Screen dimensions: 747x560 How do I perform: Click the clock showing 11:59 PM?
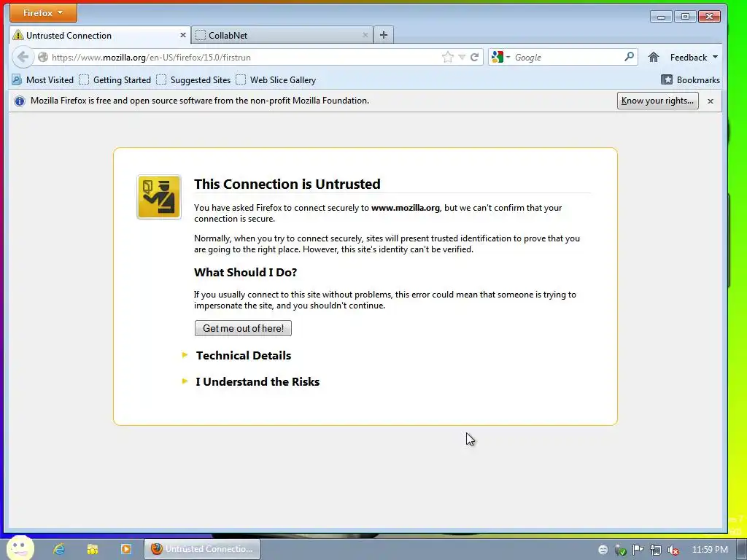click(x=710, y=550)
